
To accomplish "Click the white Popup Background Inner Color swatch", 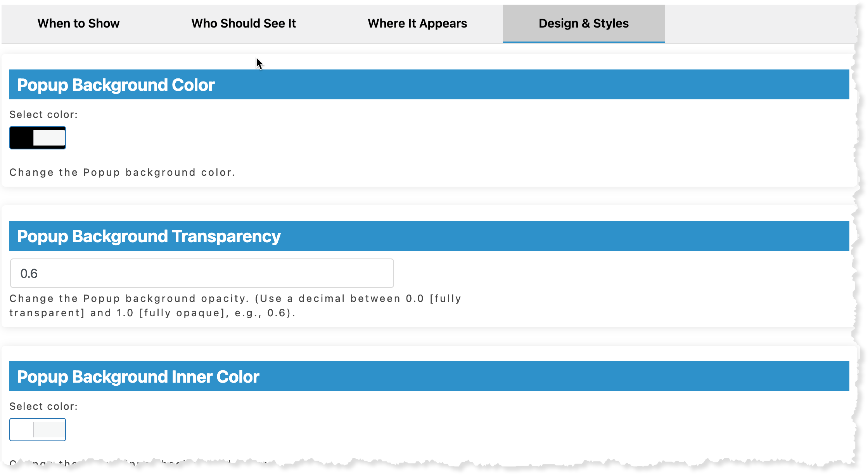I will click(22, 430).
